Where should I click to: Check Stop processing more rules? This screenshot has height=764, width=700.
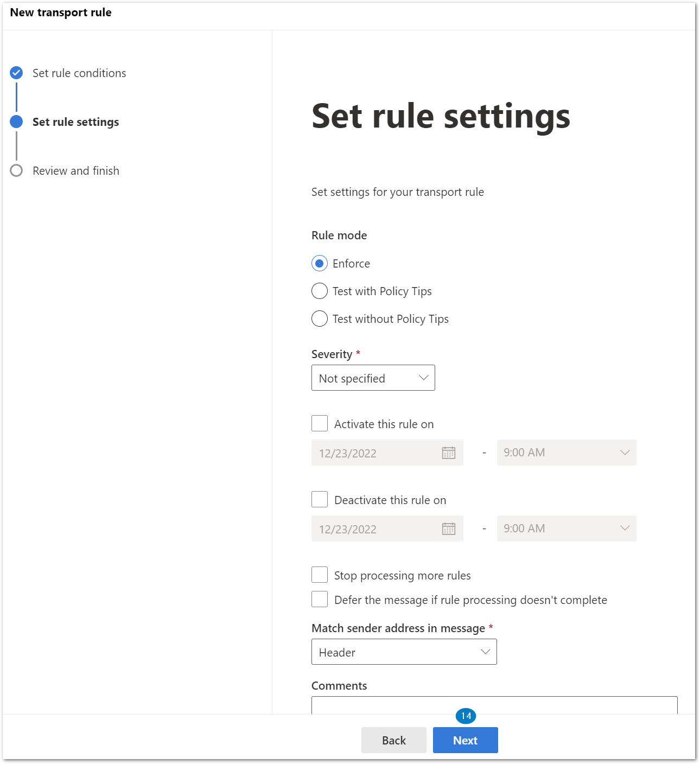coord(320,575)
